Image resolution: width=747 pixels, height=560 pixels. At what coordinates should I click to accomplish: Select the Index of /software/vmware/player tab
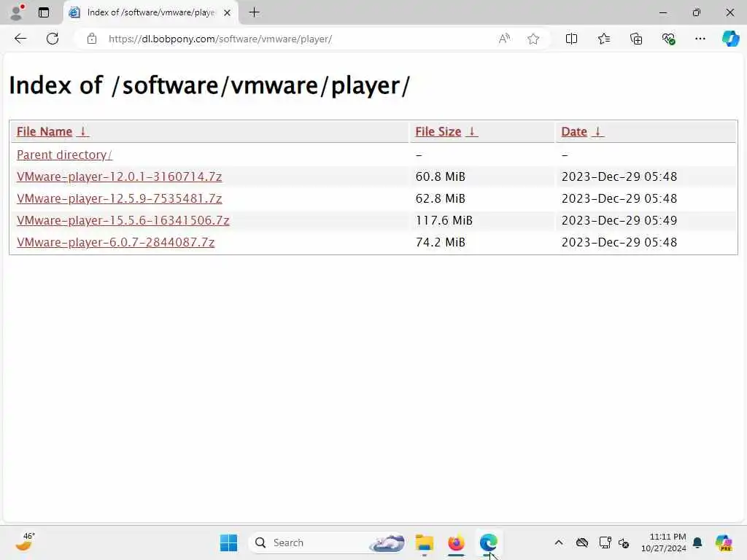pos(150,12)
